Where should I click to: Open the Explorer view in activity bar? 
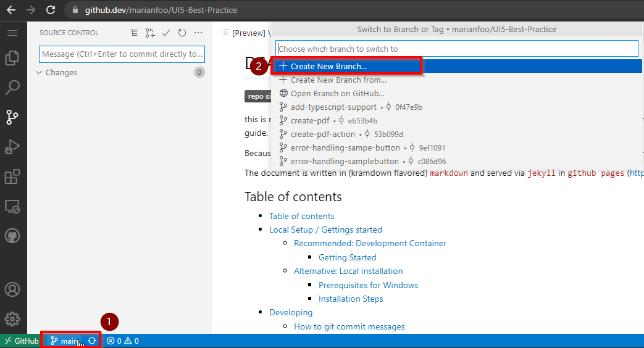pos(12,58)
